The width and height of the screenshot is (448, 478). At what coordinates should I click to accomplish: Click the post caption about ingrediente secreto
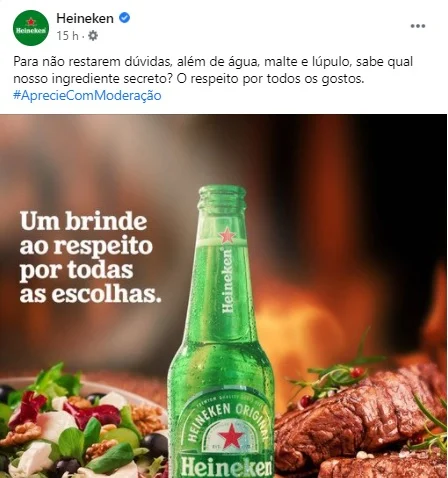click(213, 70)
